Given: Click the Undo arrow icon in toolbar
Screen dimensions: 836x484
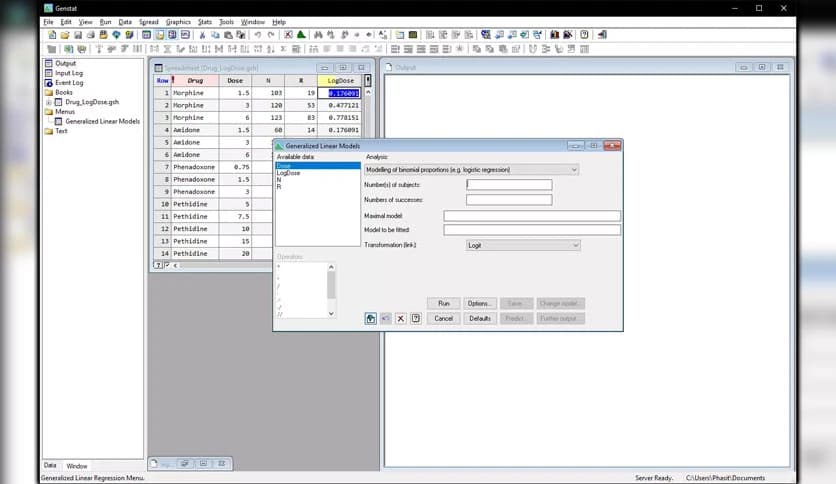Looking at the screenshot, I should point(258,35).
